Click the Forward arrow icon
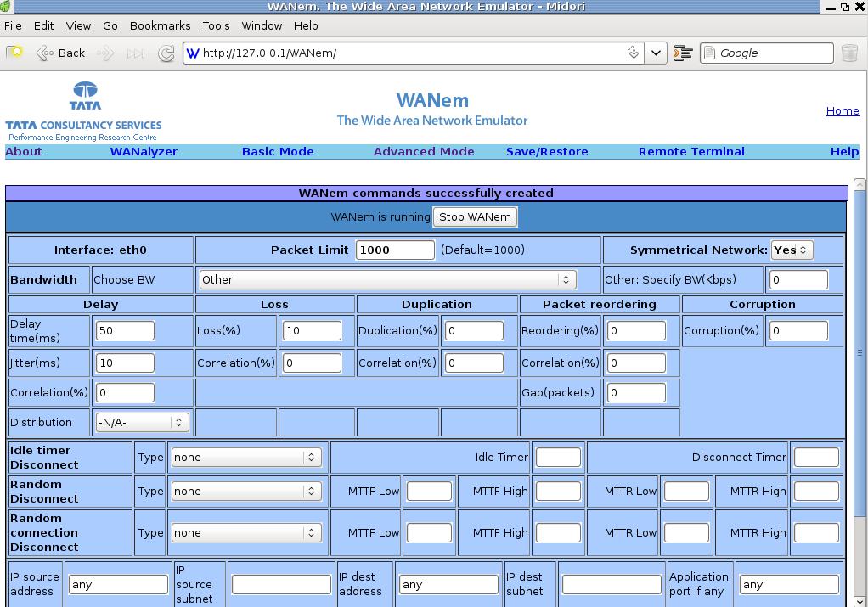The width and height of the screenshot is (868, 607). 105,53
